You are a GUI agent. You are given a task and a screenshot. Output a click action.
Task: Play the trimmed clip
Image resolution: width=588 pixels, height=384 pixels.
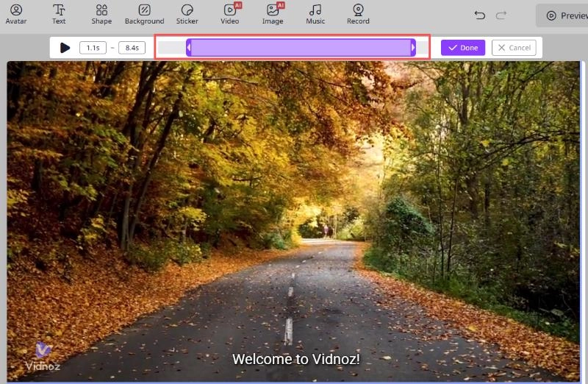(65, 48)
